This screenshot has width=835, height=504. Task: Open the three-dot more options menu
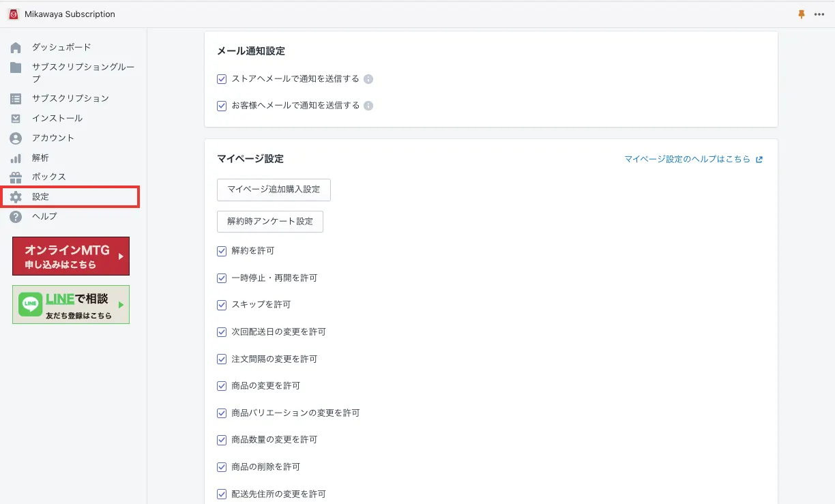pos(819,14)
